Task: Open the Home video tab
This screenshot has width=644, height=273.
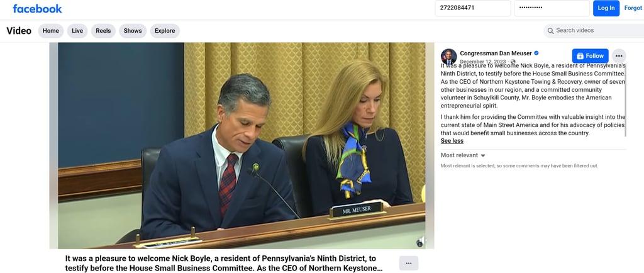Action: pyautogui.click(x=51, y=31)
